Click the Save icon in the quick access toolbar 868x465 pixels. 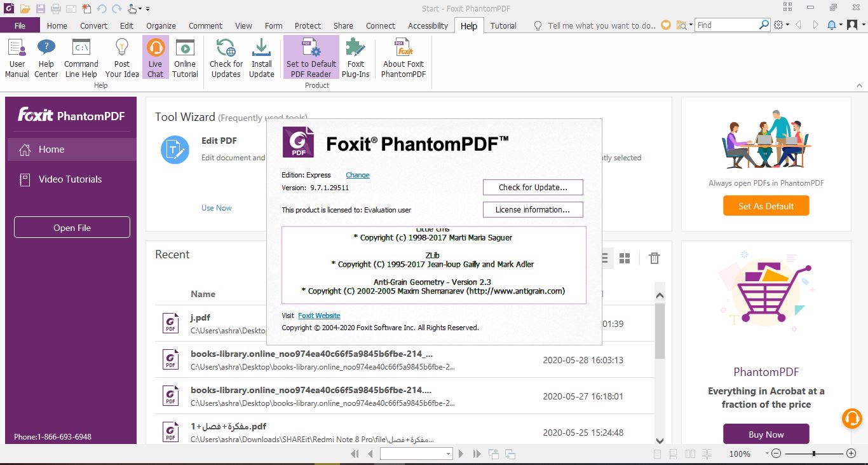[41, 8]
